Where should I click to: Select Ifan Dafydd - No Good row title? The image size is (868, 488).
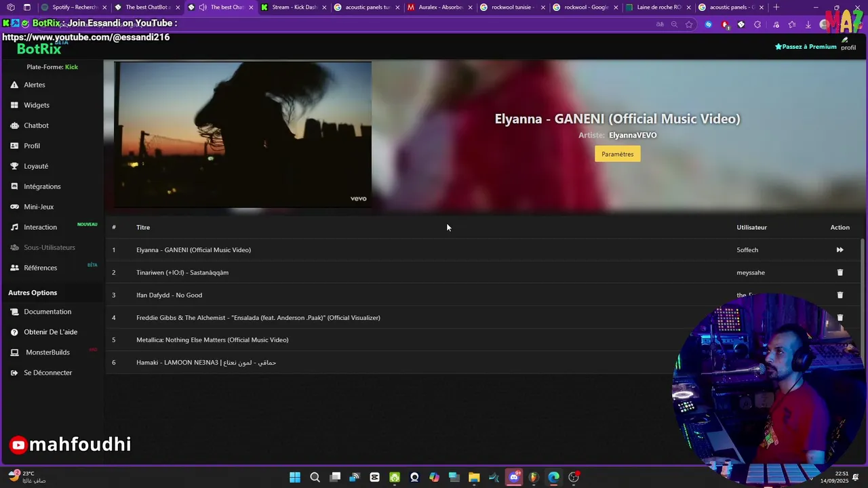tap(169, 295)
